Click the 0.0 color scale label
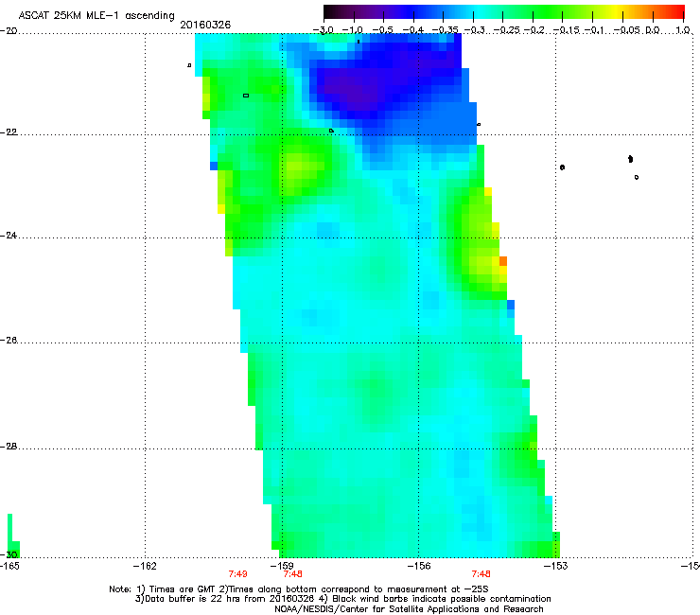The image size is (700, 615). (653, 30)
